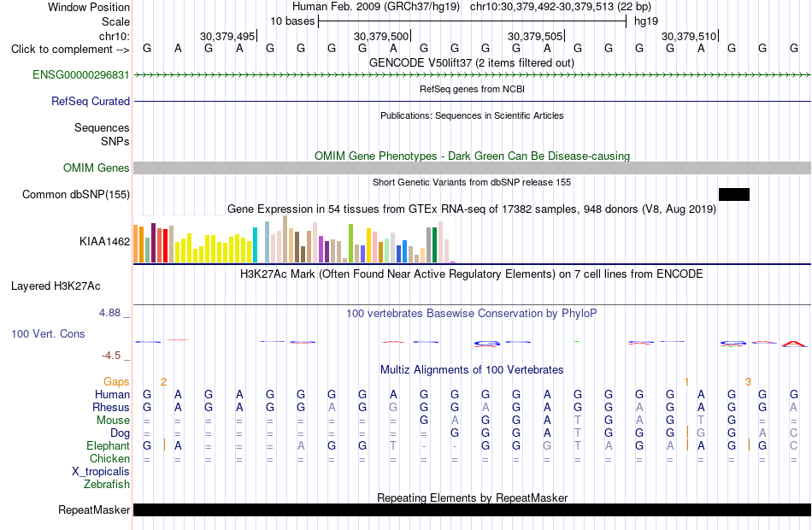Click the black RepeatMasker element bar

pyautogui.click(x=473, y=509)
